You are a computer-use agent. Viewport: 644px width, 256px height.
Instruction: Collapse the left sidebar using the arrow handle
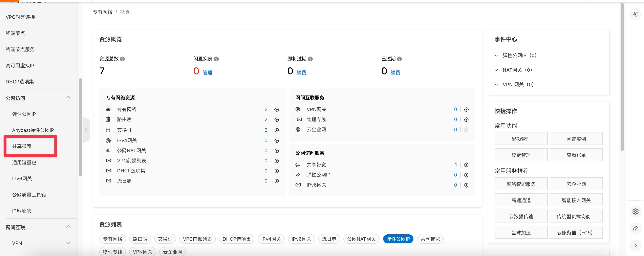click(x=86, y=130)
